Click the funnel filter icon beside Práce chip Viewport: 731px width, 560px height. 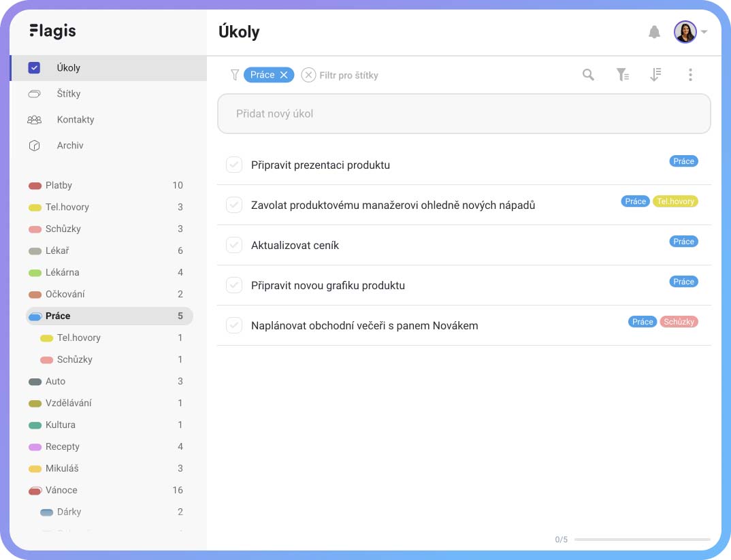point(235,75)
